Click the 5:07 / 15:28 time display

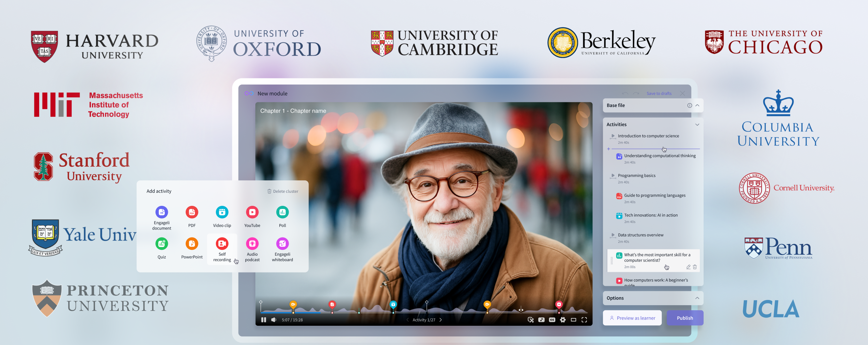[x=292, y=320]
